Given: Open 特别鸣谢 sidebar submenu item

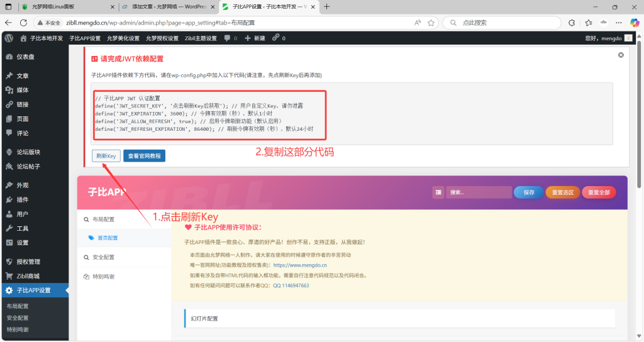Looking at the screenshot, I should (x=18, y=329).
